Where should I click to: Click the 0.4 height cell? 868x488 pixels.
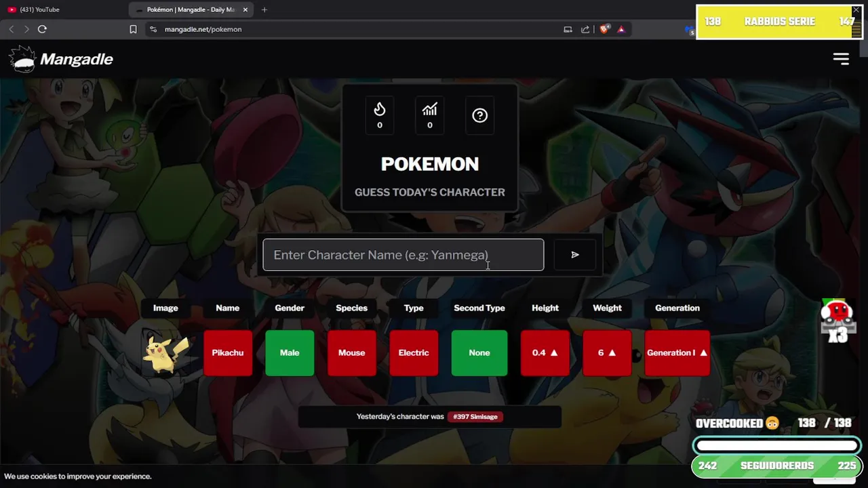click(545, 352)
